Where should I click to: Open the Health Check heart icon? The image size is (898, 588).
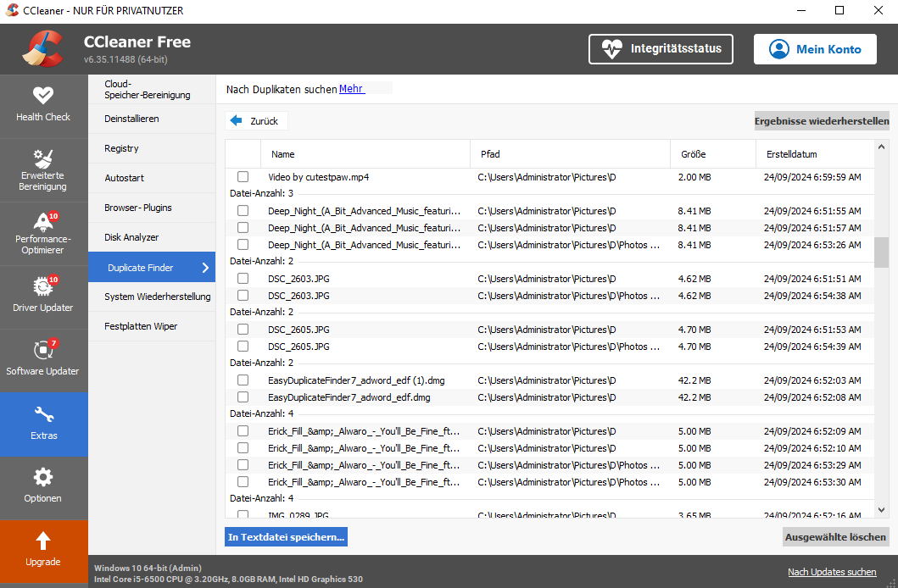point(43,95)
